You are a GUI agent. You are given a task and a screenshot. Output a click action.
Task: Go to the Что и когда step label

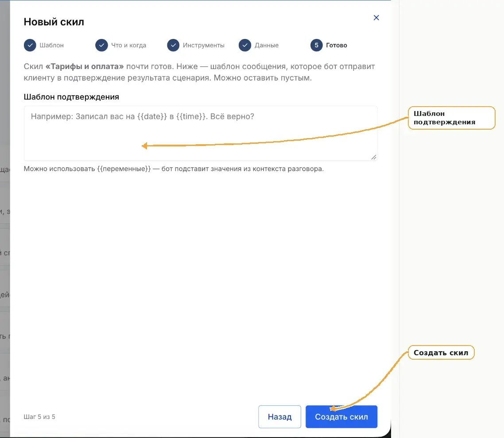tap(128, 45)
